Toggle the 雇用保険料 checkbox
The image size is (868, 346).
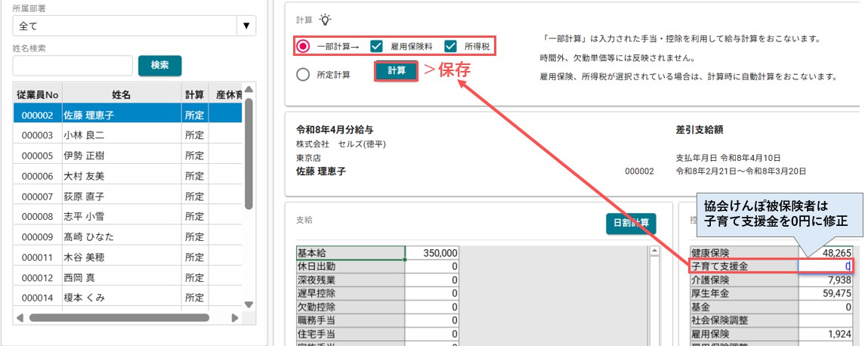[x=376, y=46]
